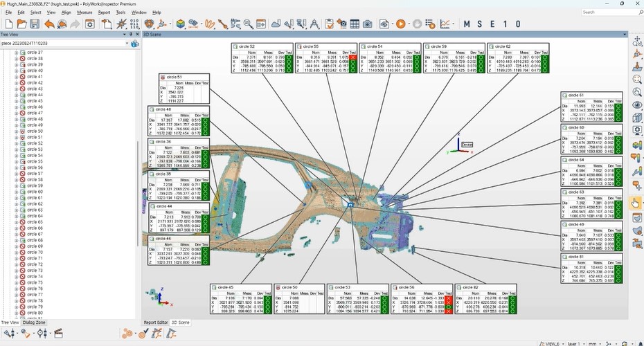
Task: Switch to the Report Editor tab
Action: [156, 322]
